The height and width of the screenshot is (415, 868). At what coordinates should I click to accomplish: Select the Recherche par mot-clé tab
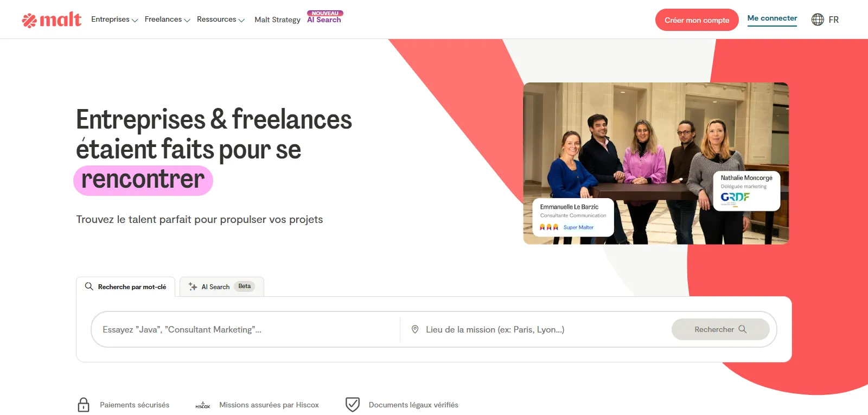(x=126, y=286)
